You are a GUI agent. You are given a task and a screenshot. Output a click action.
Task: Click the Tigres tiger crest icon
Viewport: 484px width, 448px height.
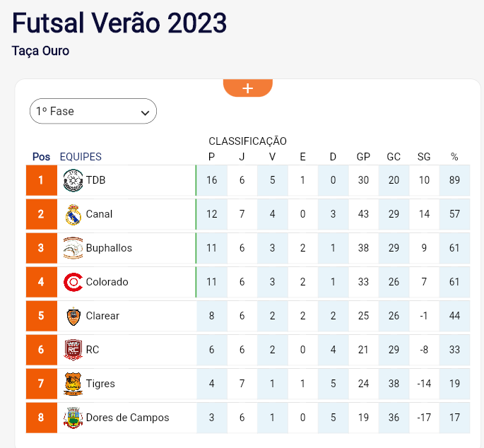pyautogui.click(x=73, y=384)
